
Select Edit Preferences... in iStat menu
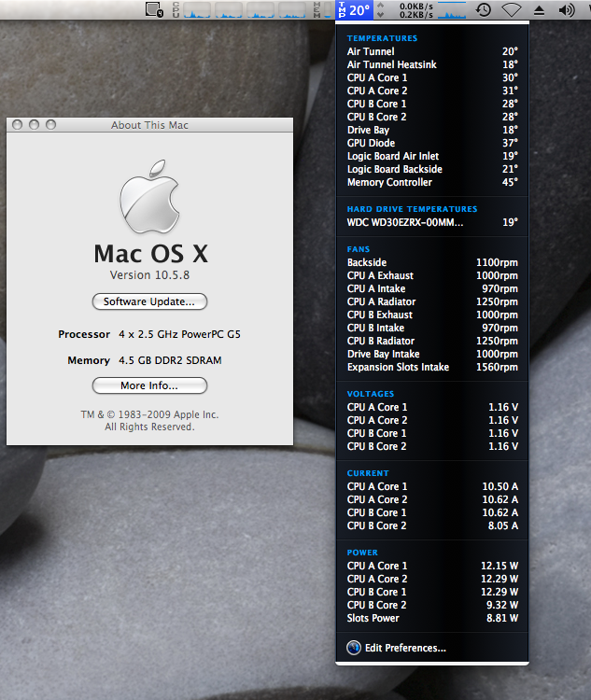coord(405,648)
